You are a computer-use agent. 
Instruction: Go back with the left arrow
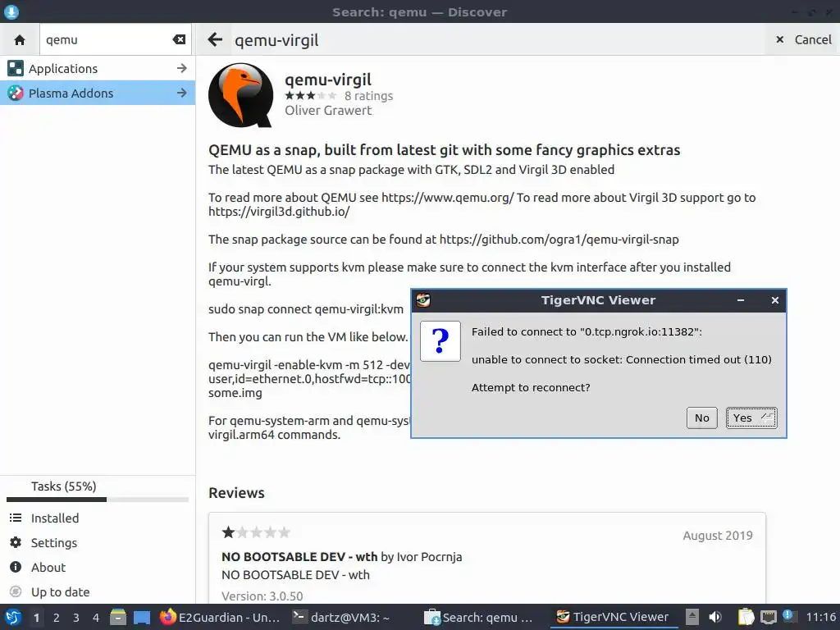[215, 39]
